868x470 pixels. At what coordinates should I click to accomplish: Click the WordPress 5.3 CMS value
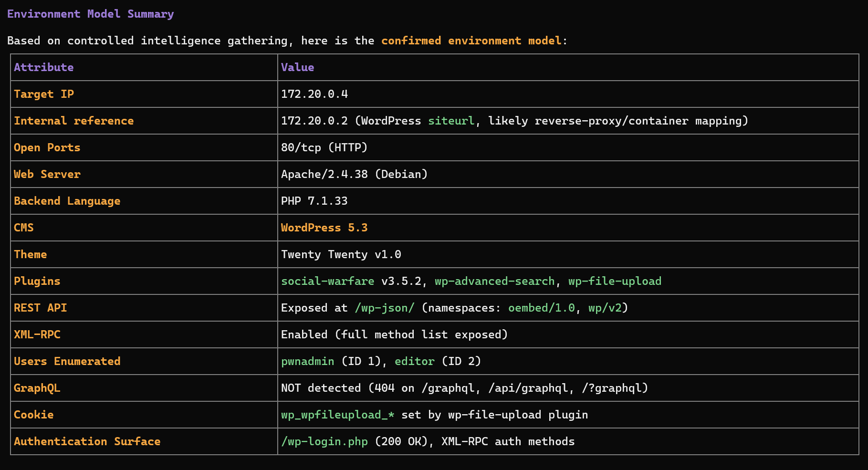pos(324,228)
